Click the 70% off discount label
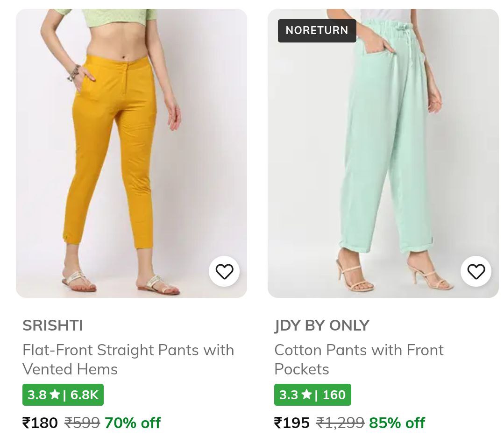 click(x=132, y=423)
